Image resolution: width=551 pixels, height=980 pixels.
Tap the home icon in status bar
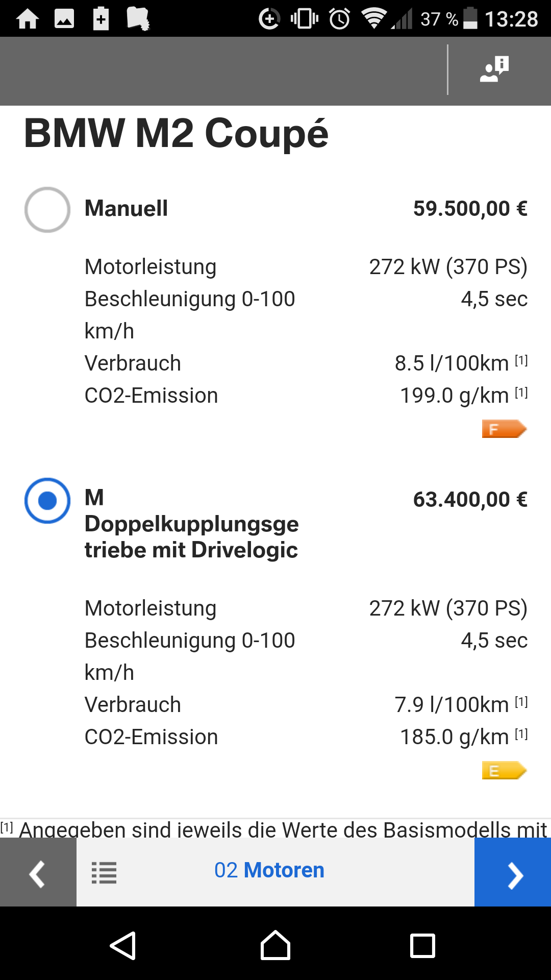[28, 19]
